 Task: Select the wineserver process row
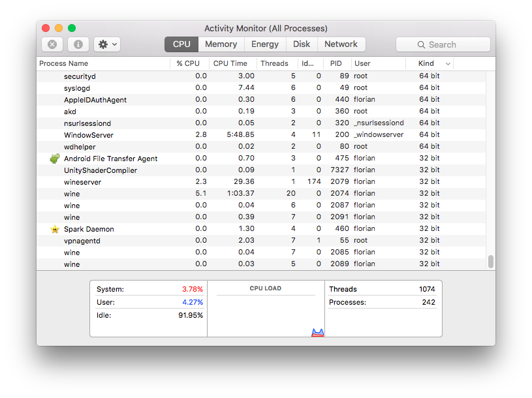261,182
